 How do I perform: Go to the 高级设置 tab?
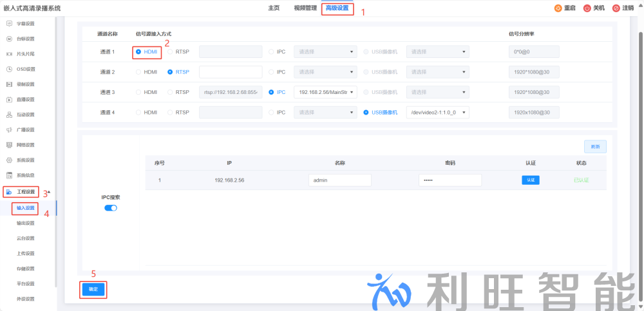pyautogui.click(x=337, y=8)
